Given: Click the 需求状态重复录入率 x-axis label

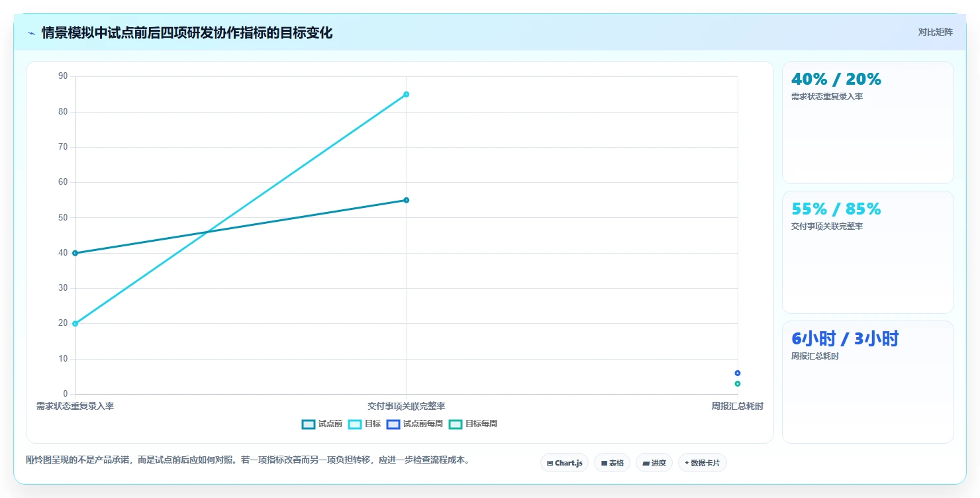Looking at the screenshot, I should [75, 406].
